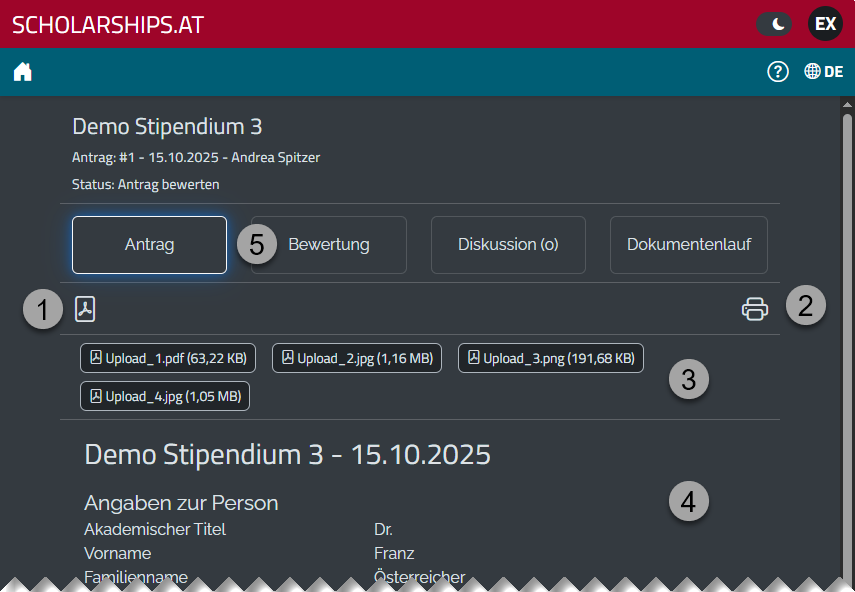Switch to the Antrag tab

click(149, 244)
